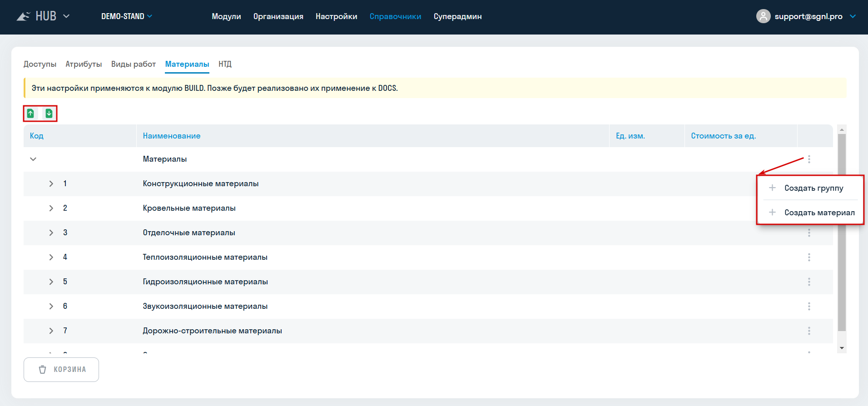Open the Настройки menu
The image size is (868, 406).
pos(337,16)
